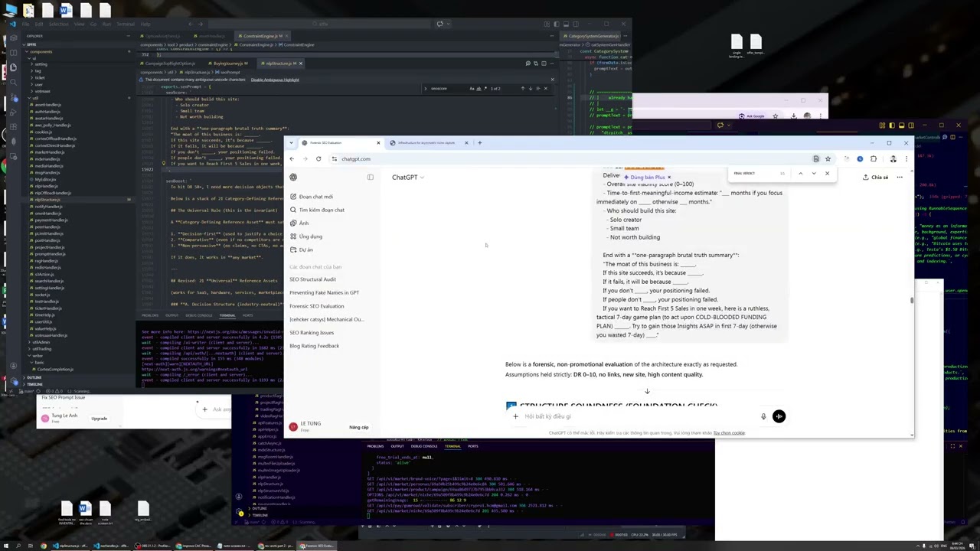Open the Chrome extensions puzzle menu
980x551 pixels.
[874, 159]
